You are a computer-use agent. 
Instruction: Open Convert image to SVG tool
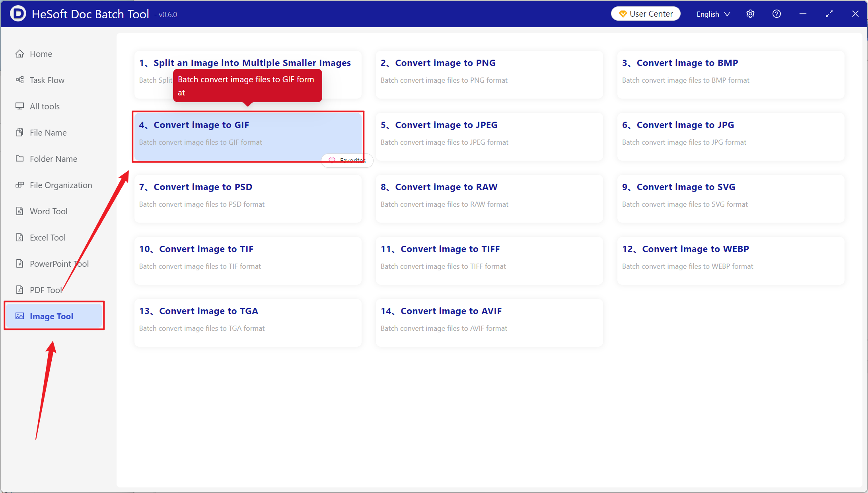pyautogui.click(x=731, y=198)
